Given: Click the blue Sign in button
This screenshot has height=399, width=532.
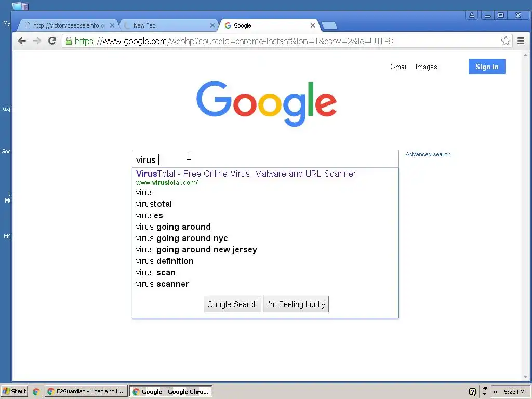Looking at the screenshot, I should tap(487, 66).
